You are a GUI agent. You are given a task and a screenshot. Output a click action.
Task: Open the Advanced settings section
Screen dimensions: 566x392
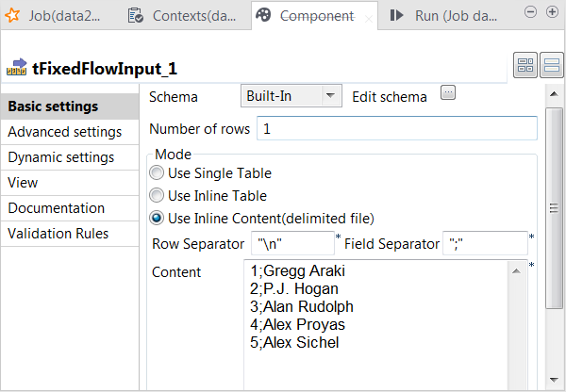tap(64, 132)
